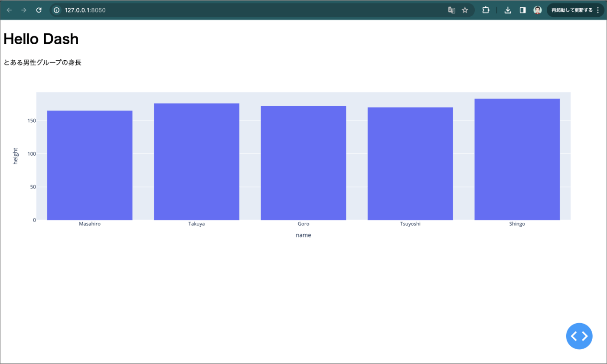Click the Masahiro x-axis label
This screenshot has height=364, width=607.
[90, 224]
